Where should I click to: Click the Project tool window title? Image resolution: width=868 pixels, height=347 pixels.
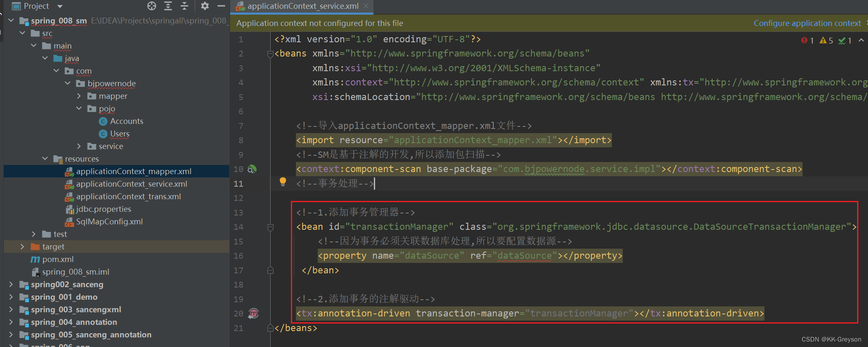point(36,6)
